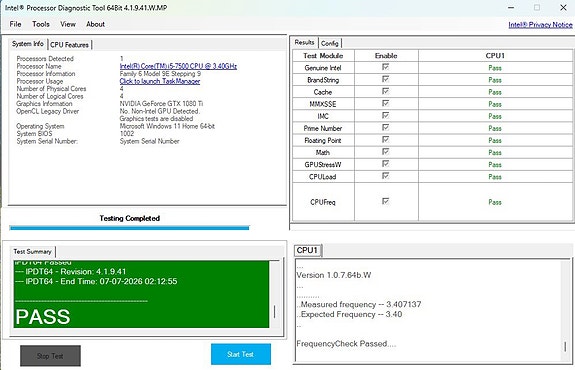Toggle the Math test checkbox

(x=385, y=152)
